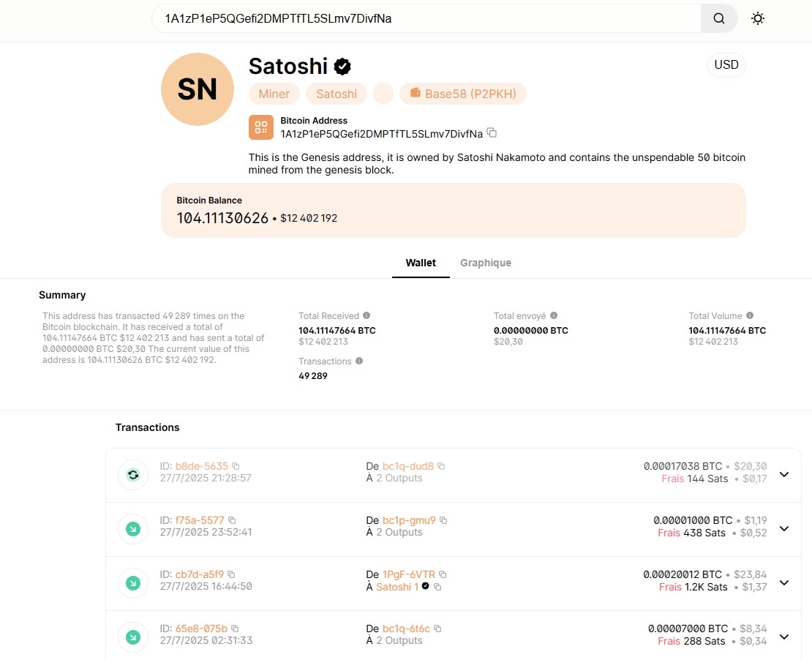This screenshot has width=812, height=660.
Task: Click the amount 0.00017038 BTC
Action: [683, 466]
